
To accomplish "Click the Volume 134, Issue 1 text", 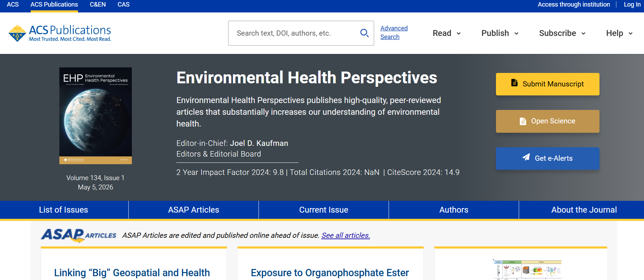I will [x=95, y=178].
